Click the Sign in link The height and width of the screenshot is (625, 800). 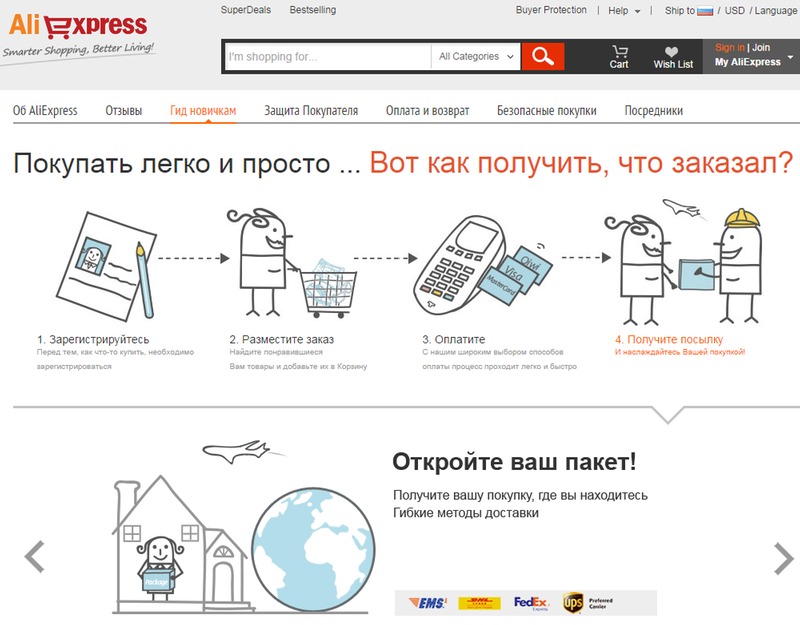click(730, 47)
